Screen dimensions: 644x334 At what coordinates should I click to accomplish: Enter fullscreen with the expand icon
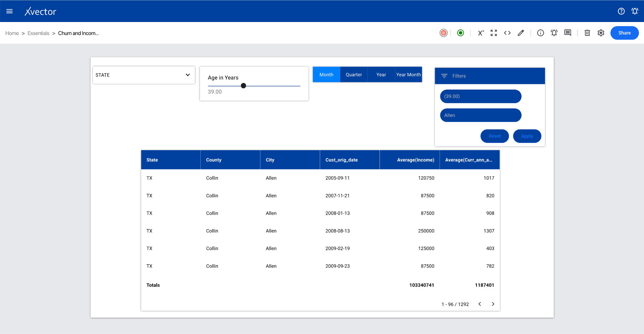[494, 33]
